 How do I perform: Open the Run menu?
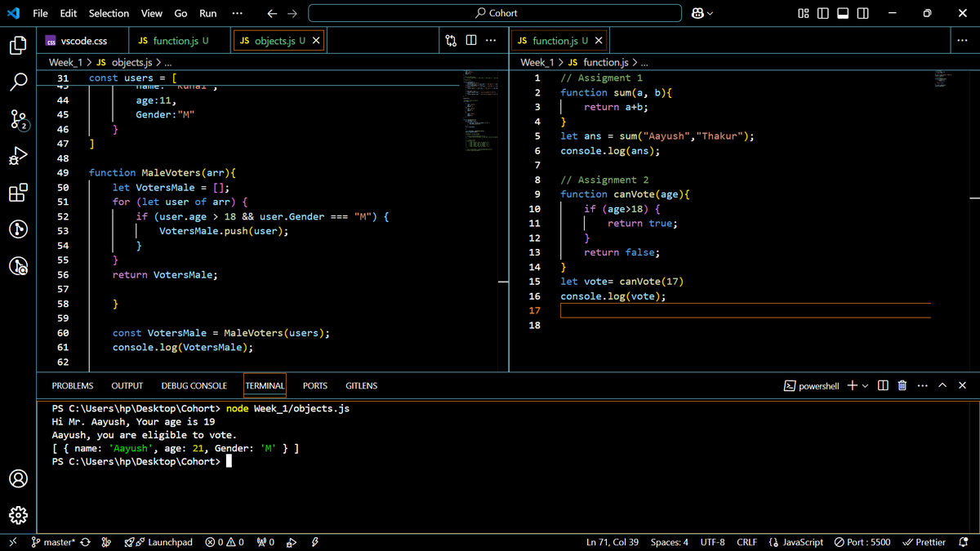coord(208,13)
